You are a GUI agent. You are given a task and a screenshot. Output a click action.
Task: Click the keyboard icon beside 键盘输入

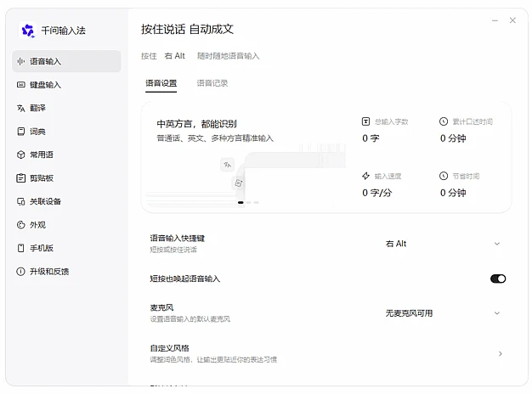pos(21,84)
